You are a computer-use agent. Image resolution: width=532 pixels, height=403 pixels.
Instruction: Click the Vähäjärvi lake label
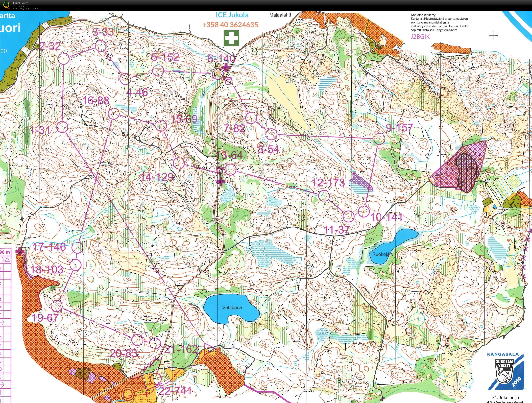[x=232, y=307]
